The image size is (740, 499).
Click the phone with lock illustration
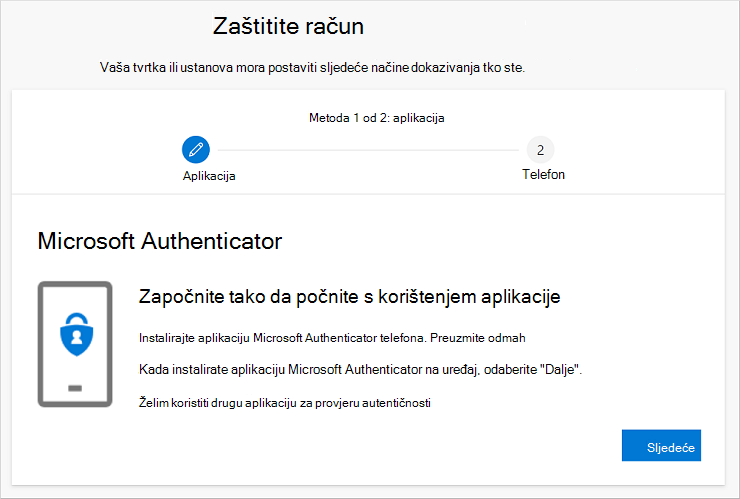click(75, 344)
